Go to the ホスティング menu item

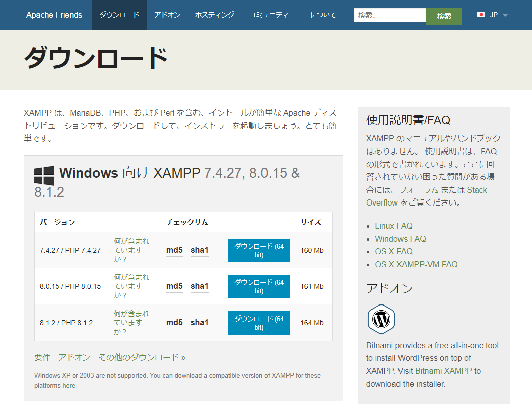pos(215,15)
